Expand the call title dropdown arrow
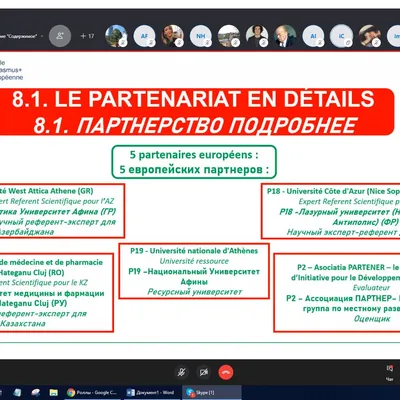The width and height of the screenshot is (400, 400). [x=42, y=36]
